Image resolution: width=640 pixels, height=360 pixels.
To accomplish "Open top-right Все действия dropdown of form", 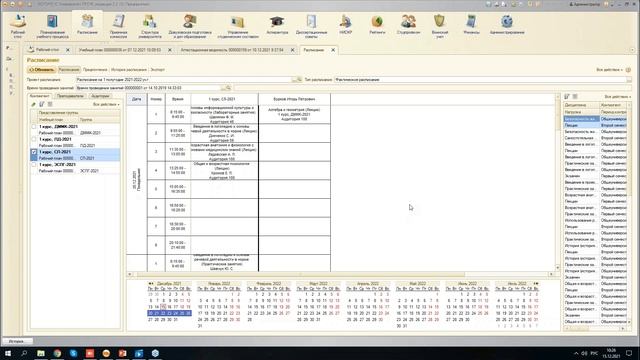I will pos(609,70).
